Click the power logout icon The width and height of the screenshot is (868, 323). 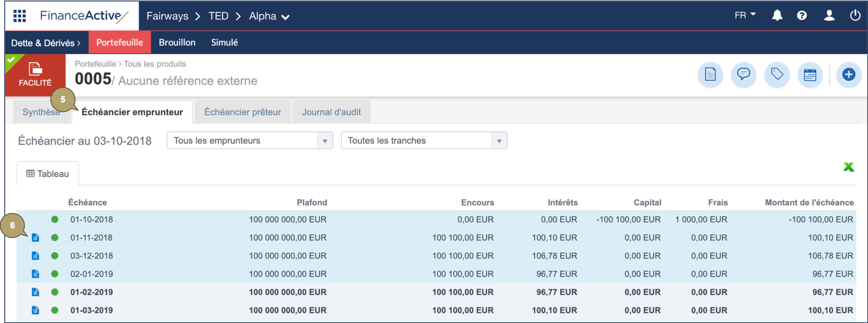(855, 16)
